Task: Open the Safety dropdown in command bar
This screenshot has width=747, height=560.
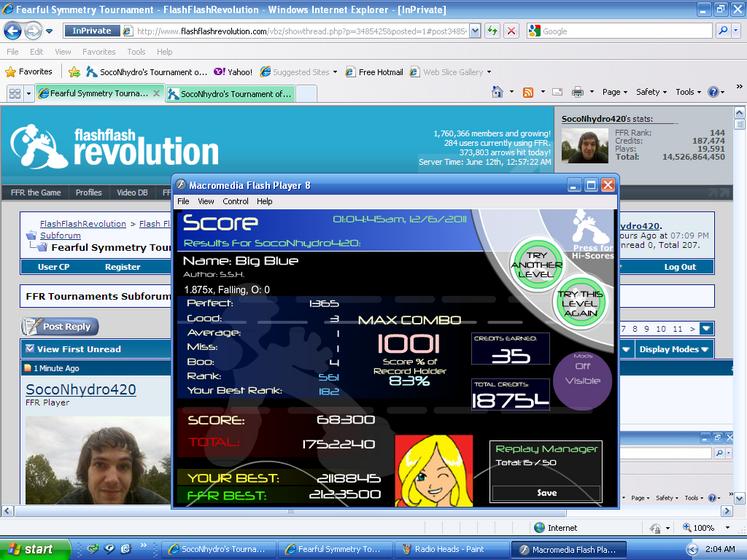Action: point(651,92)
